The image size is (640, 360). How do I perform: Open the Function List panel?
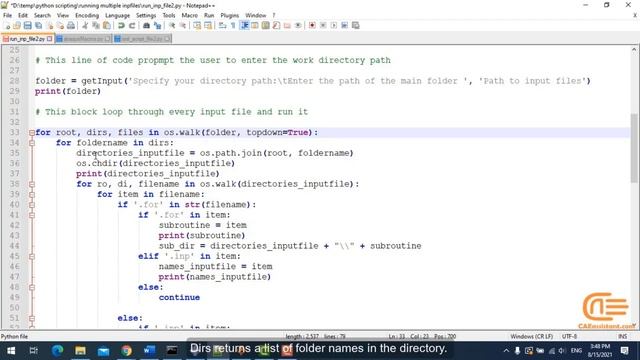[276, 25]
